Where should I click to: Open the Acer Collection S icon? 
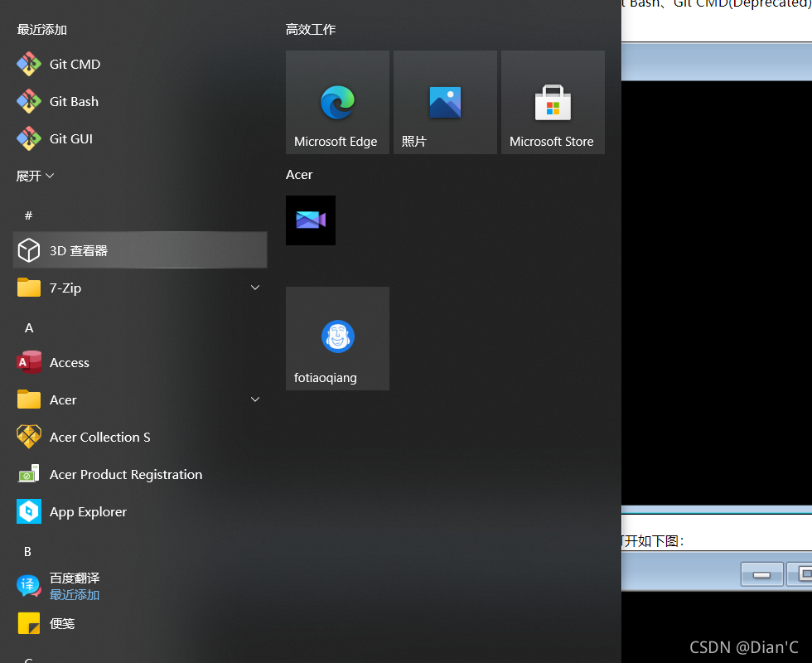(29, 437)
